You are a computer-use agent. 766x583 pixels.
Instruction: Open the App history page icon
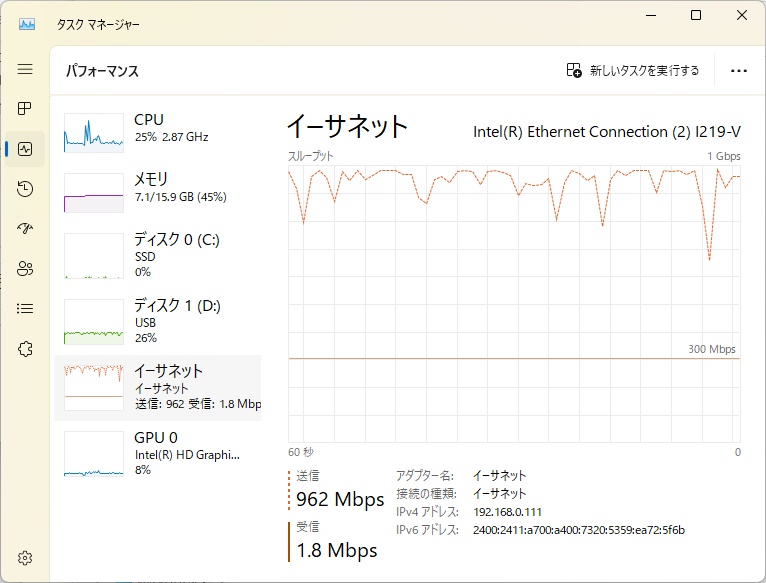pyautogui.click(x=25, y=189)
